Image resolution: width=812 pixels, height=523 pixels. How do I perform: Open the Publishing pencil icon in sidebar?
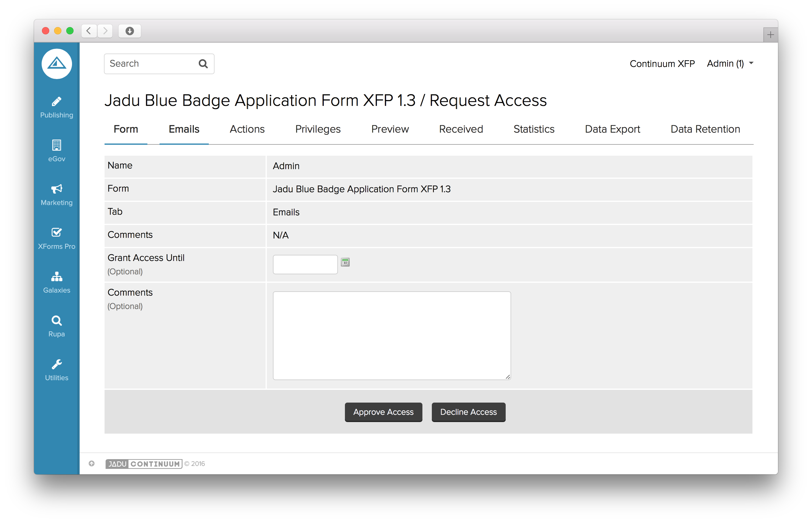click(56, 102)
